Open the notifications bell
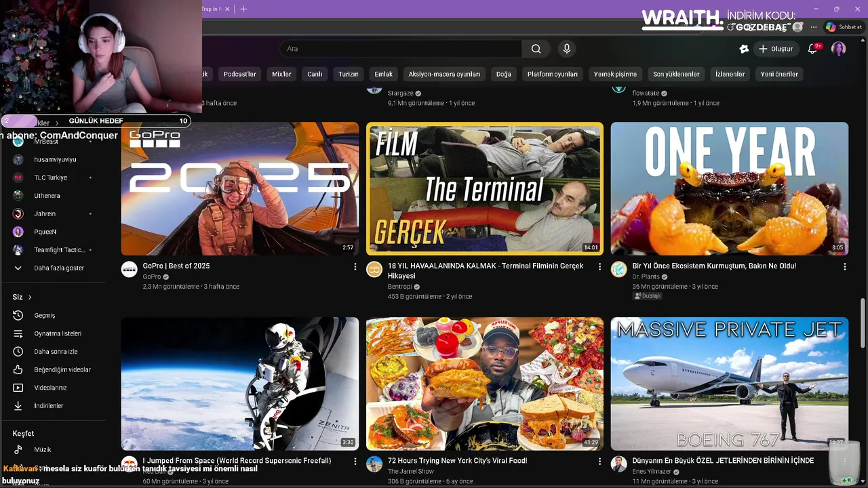 tap(812, 49)
